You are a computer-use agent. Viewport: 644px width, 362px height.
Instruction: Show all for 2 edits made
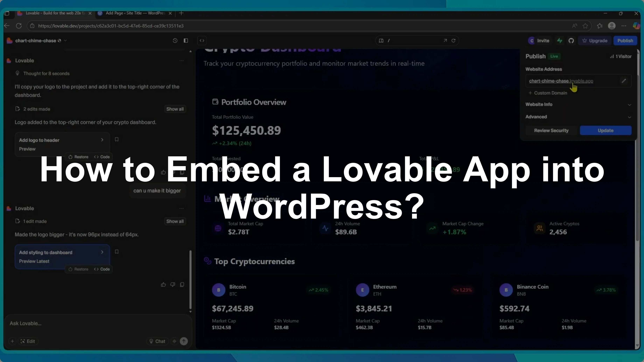coord(175,109)
